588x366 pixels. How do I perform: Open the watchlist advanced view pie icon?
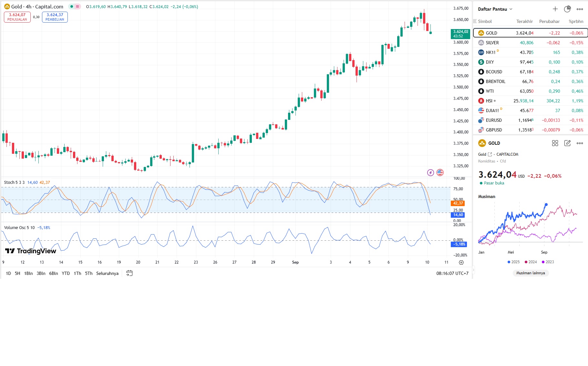point(567,9)
